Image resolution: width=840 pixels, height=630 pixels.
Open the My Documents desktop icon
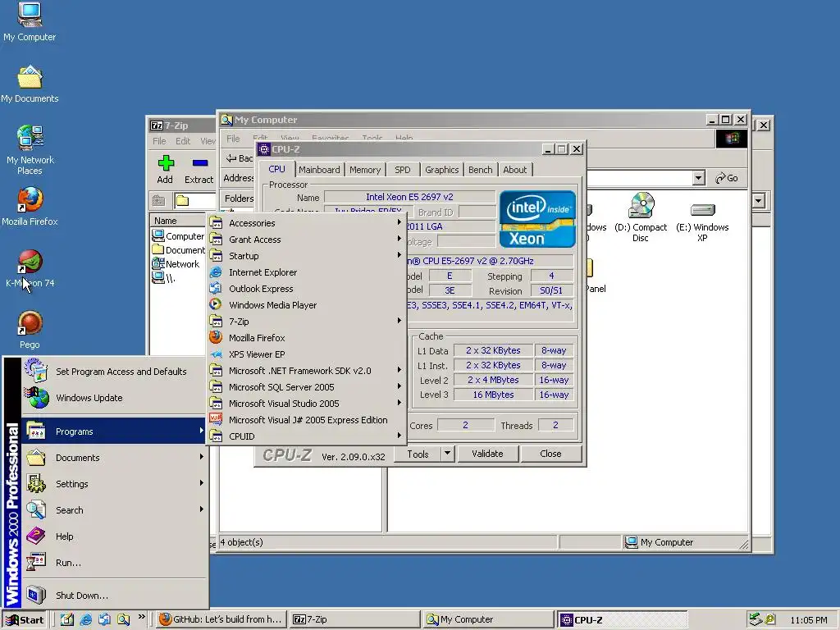pos(30,84)
